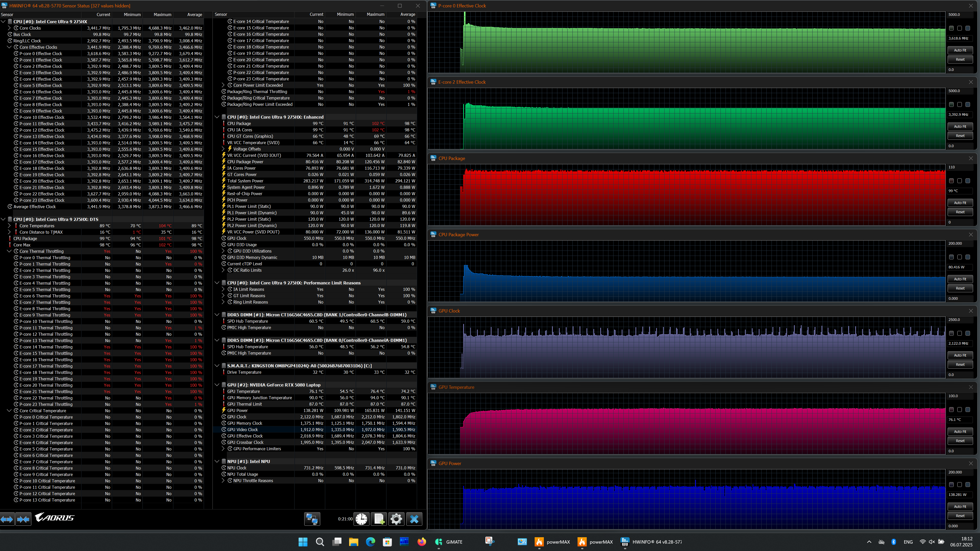Click Auto Fit on CPU Package Power graph

[960, 279]
